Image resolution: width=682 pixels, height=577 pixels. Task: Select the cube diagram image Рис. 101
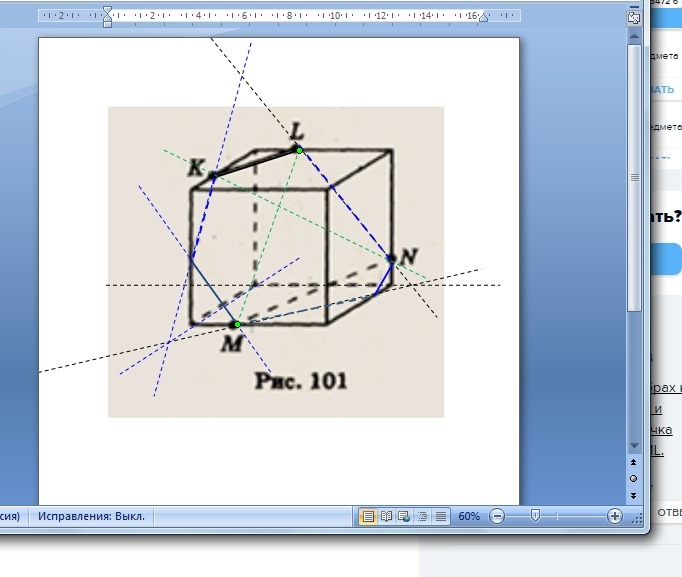(276, 261)
